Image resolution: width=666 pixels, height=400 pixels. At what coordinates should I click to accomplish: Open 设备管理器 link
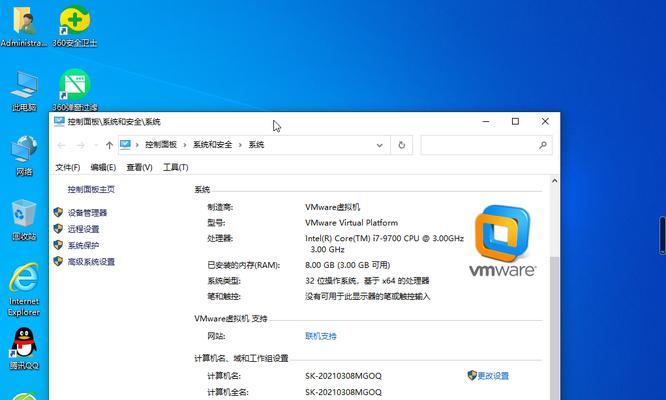[87, 213]
